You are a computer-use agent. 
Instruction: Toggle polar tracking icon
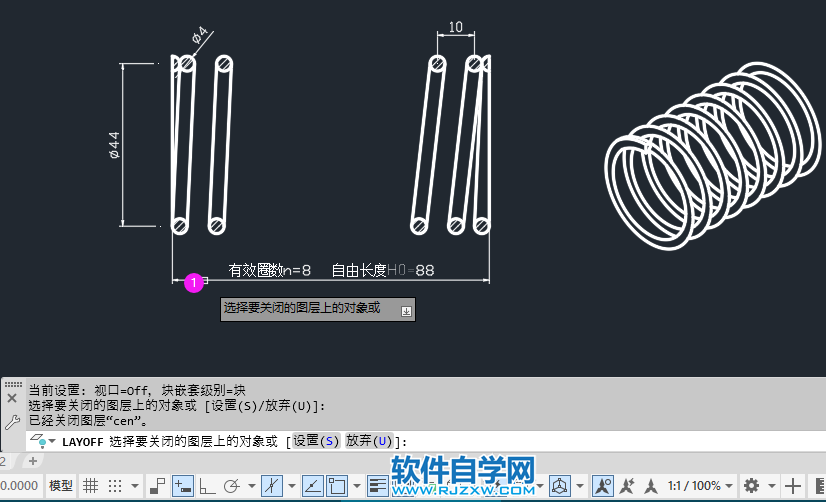coord(232,485)
